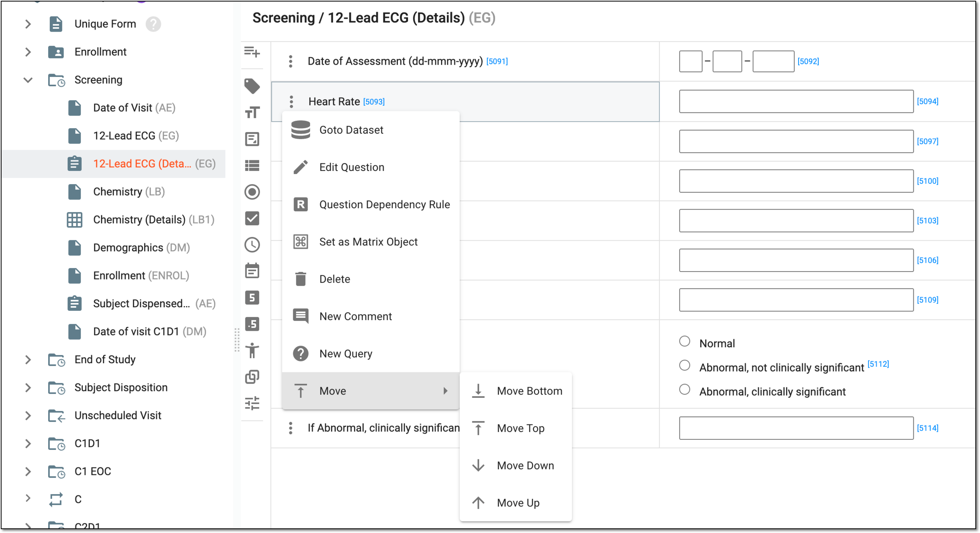Select the clock time question tool
This screenshot has height=533, width=980.
tap(252, 245)
